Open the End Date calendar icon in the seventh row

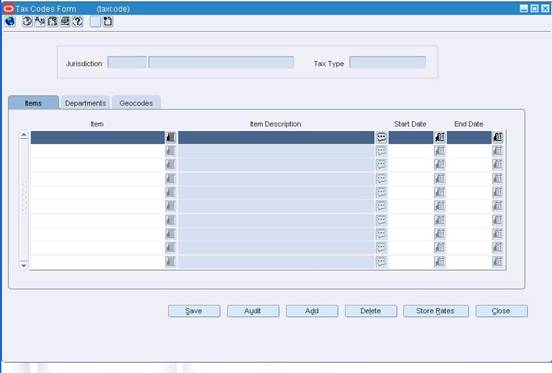click(498, 220)
